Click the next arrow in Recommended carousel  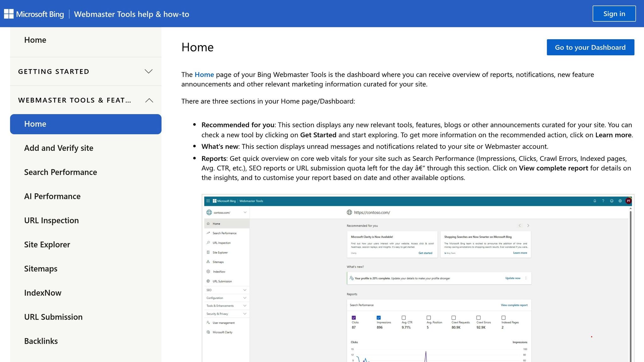click(x=528, y=226)
